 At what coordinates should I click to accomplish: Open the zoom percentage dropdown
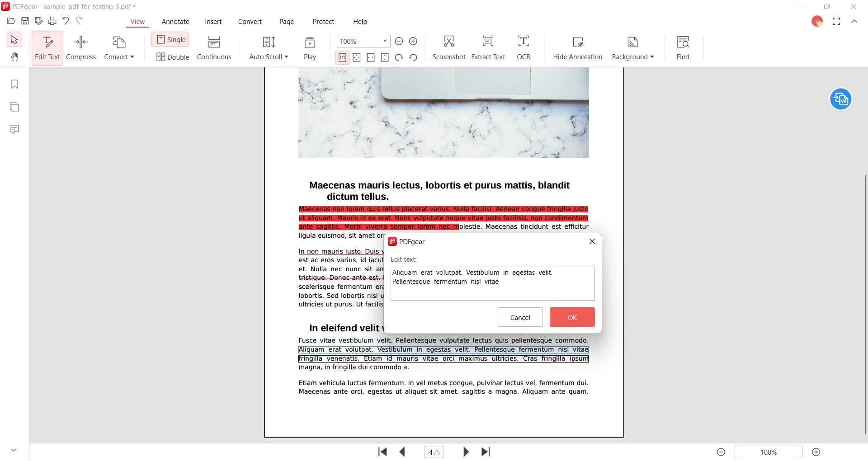[x=382, y=41]
